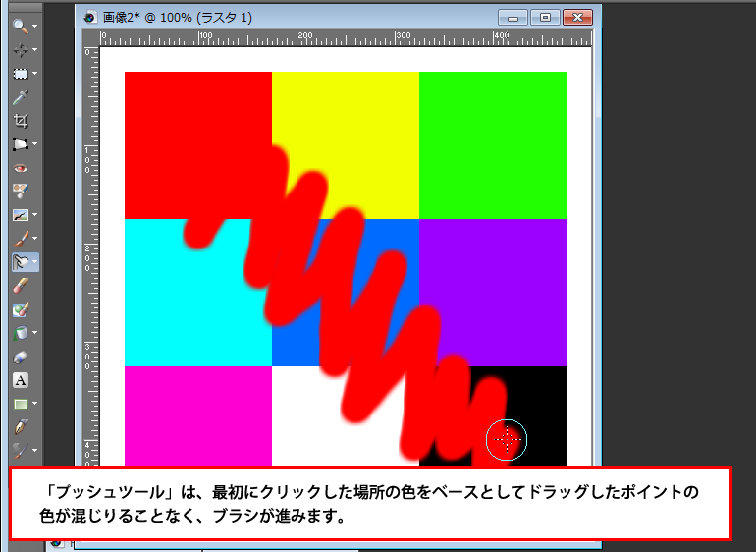This screenshot has height=552, width=756.
Task: Select the Pen nib tool
Action: pyautogui.click(x=21, y=427)
